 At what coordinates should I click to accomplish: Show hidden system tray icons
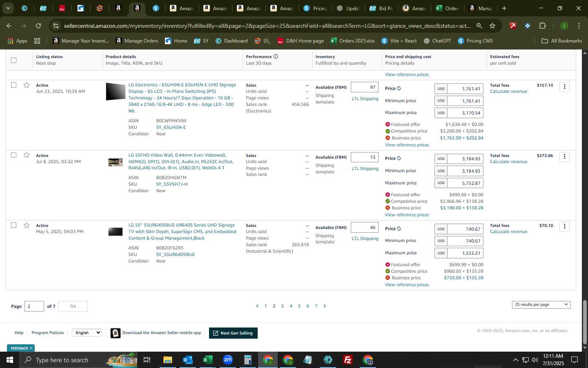[x=515, y=360]
